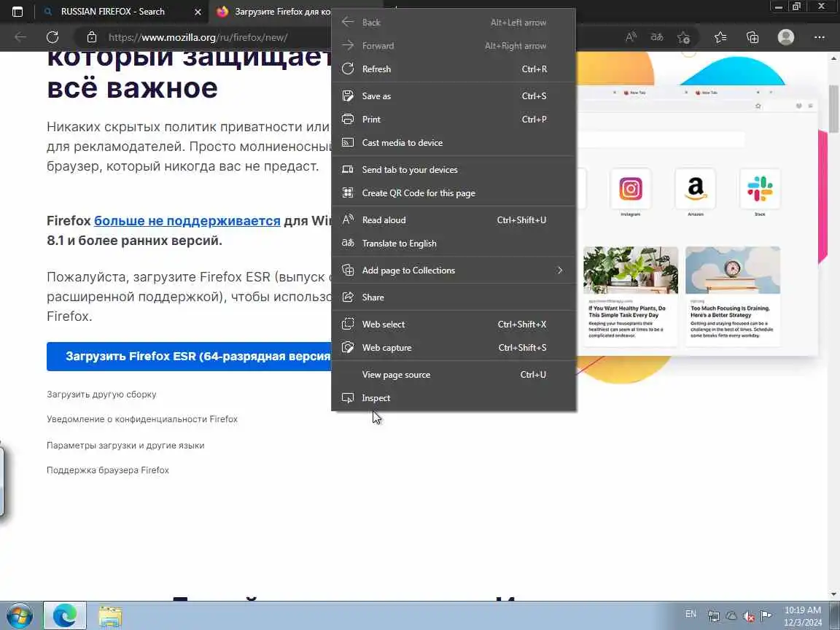Select Cast media to device
Viewport: 840px width, 630px height.
[454, 142]
